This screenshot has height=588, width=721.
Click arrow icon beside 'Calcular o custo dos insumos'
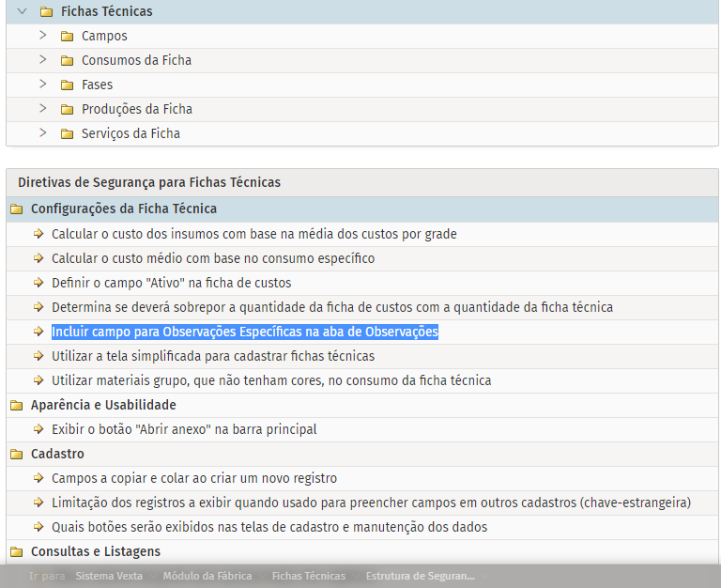38,234
